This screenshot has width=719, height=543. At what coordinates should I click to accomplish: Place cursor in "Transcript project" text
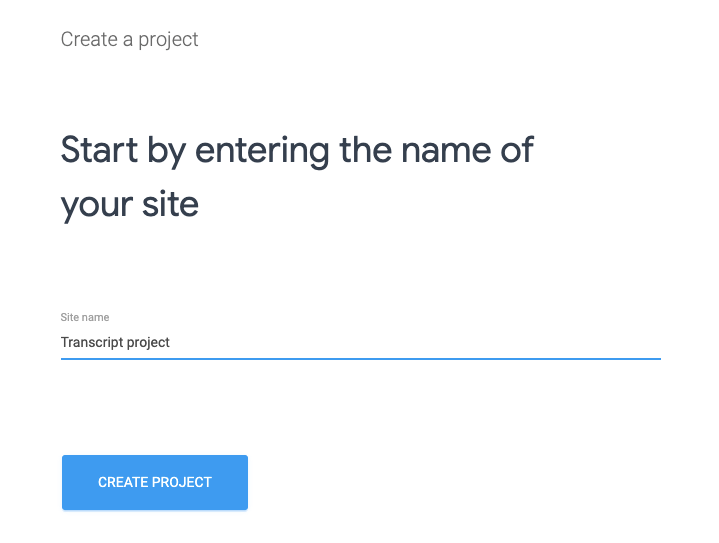(x=115, y=342)
